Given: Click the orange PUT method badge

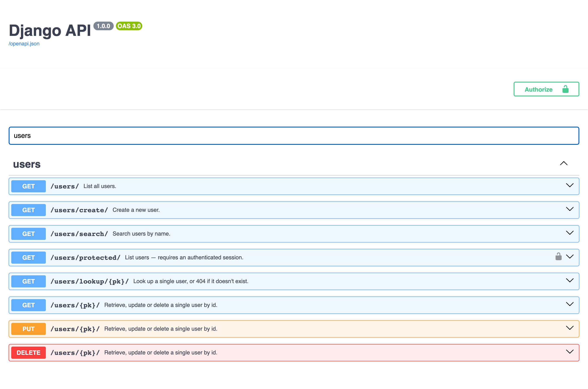Looking at the screenshot, I should (x=29, y=329).
